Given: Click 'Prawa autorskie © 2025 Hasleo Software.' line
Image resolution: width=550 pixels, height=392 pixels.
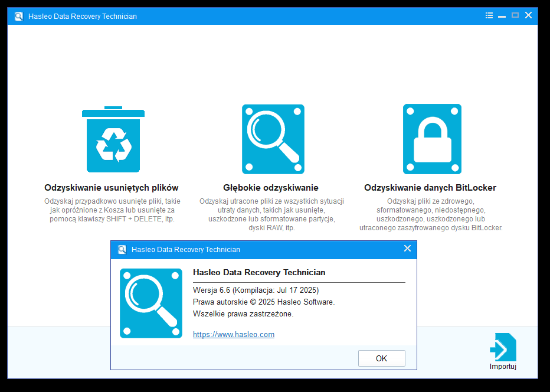Looking at the screenshot, I should point(264,302).
